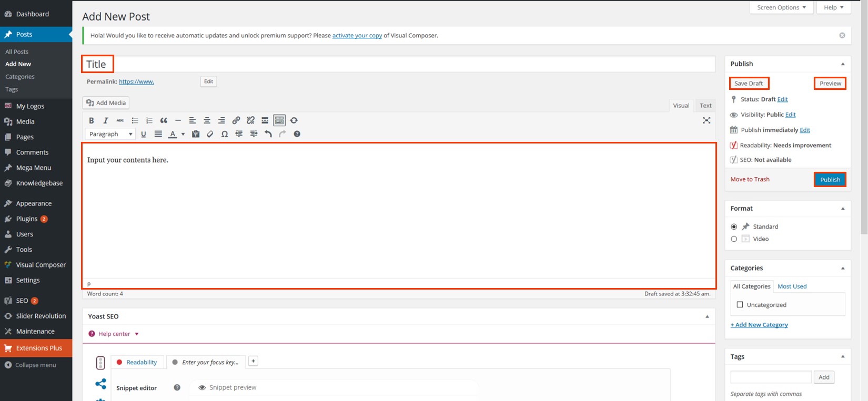Switch to the Visual editor tab
868x401 pixels.
tap(681, 106)
